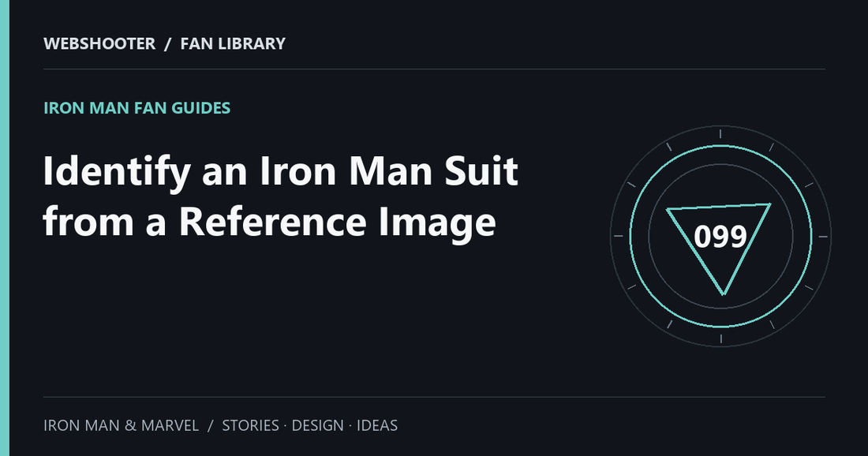
Task: Click the headline 'Identify an Iron Man Suit'
Action: pyautogui.click(x=281, y=171)
